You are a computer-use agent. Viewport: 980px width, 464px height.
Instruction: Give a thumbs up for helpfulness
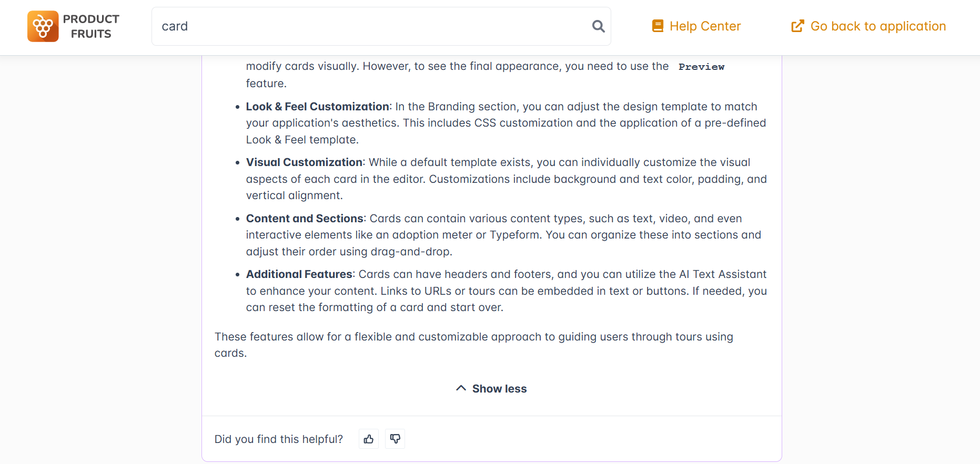(x=369, y=439)
